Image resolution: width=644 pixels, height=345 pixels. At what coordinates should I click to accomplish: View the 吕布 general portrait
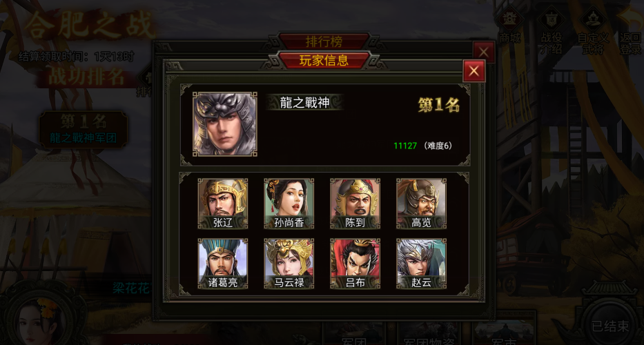(x=355, y=264)
